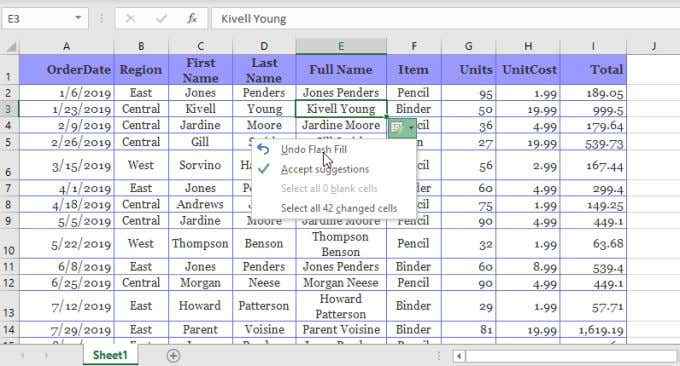Click the Enter checkmark in formula bar
Viewport: 680px width, 366px height.
[162, 19]
